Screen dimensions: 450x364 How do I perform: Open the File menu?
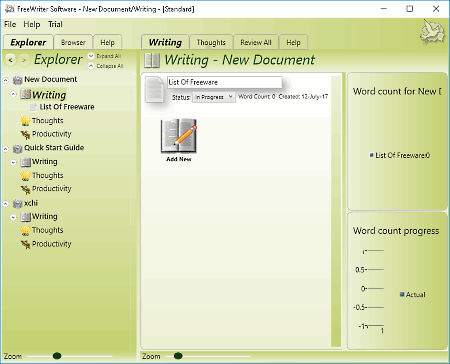pos(10,24)
